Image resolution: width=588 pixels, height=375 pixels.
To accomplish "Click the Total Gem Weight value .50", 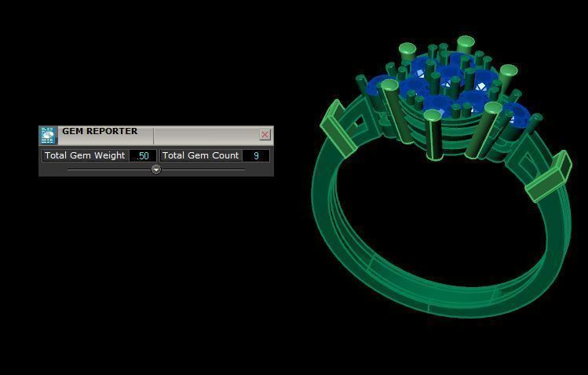I will click(143, 155).
